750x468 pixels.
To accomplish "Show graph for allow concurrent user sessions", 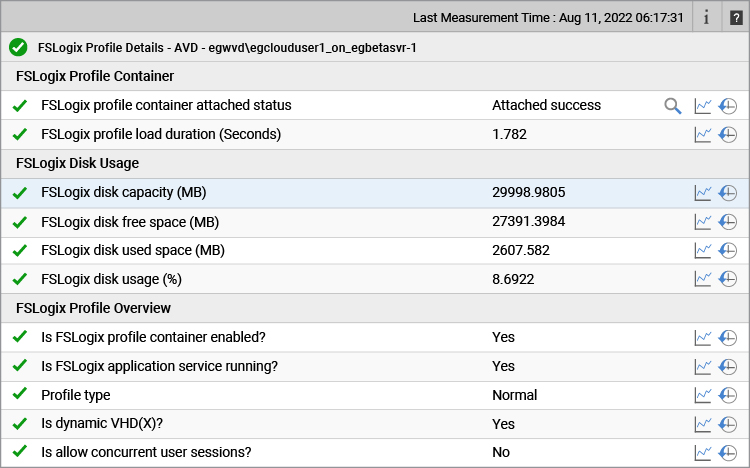I will point(703,453).
